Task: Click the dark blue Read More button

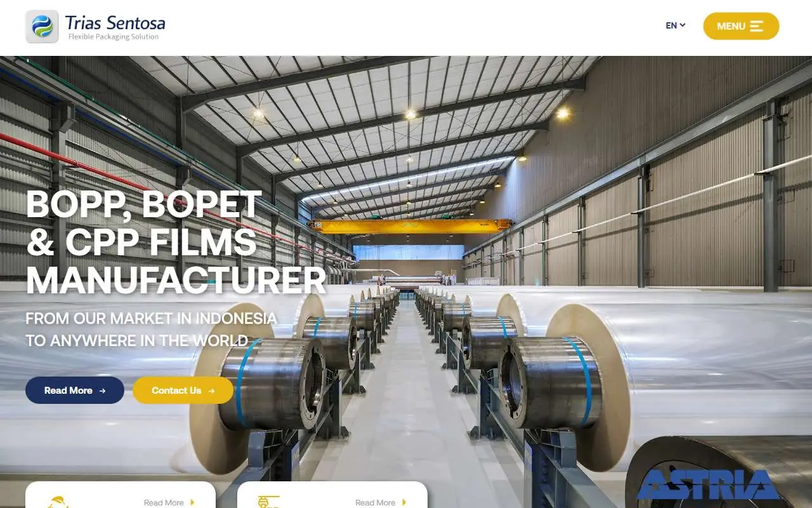Action: click(75, 391)
